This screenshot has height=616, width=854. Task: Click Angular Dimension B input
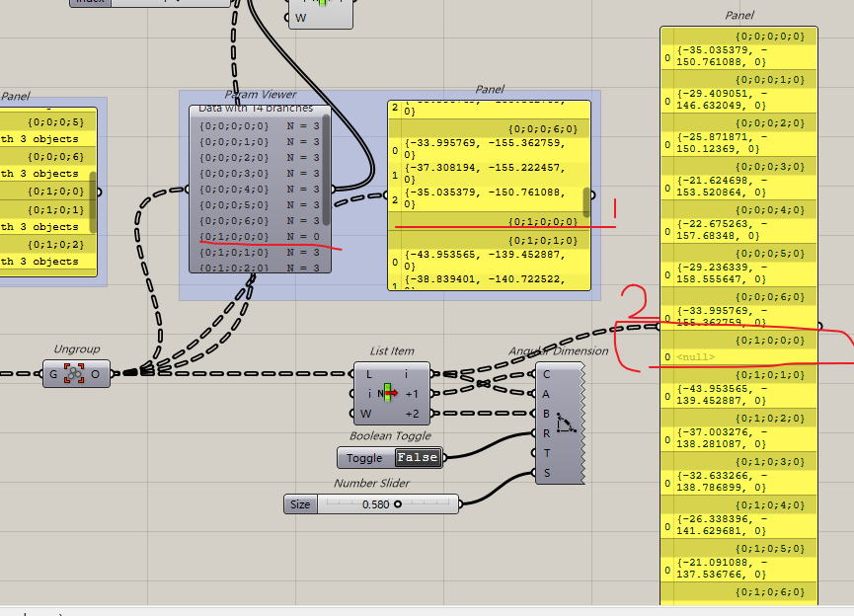click(x=546, y=414)
